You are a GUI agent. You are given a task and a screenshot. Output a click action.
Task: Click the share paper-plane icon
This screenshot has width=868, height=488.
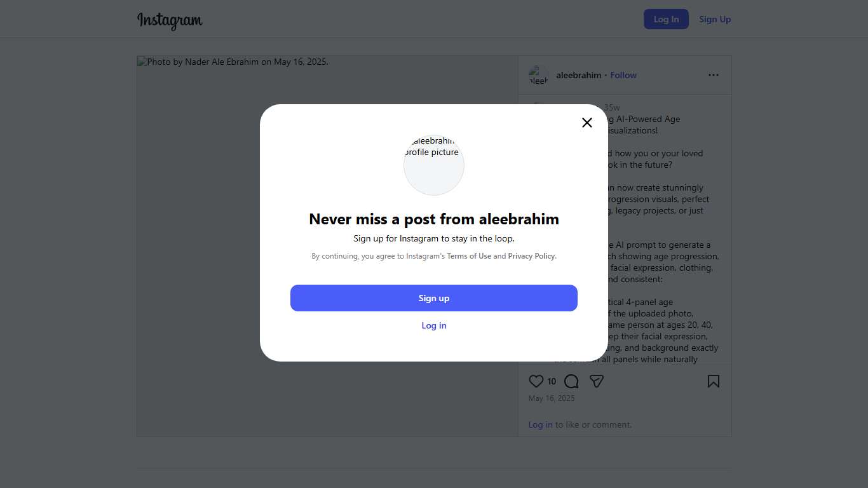(596, 381)
